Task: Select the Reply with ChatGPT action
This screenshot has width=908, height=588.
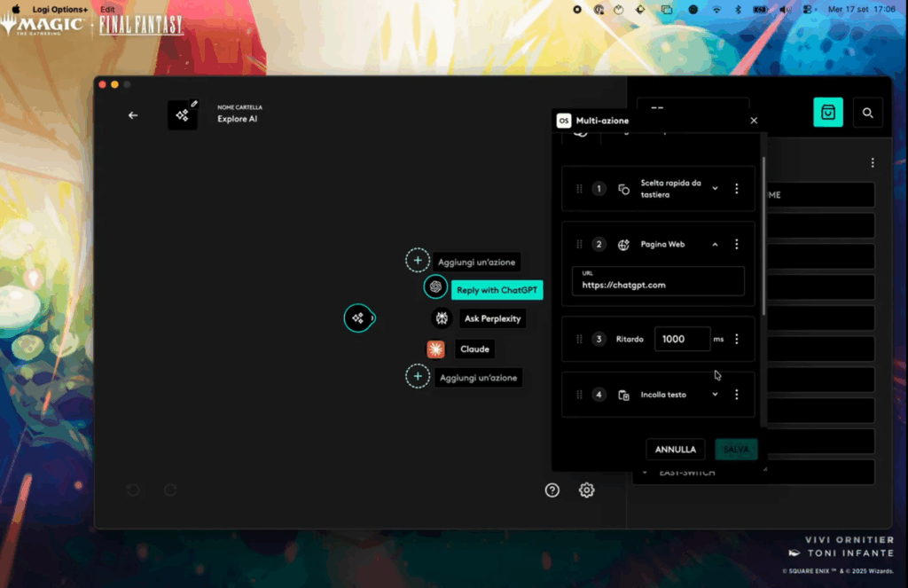Action: click(497, 290)
